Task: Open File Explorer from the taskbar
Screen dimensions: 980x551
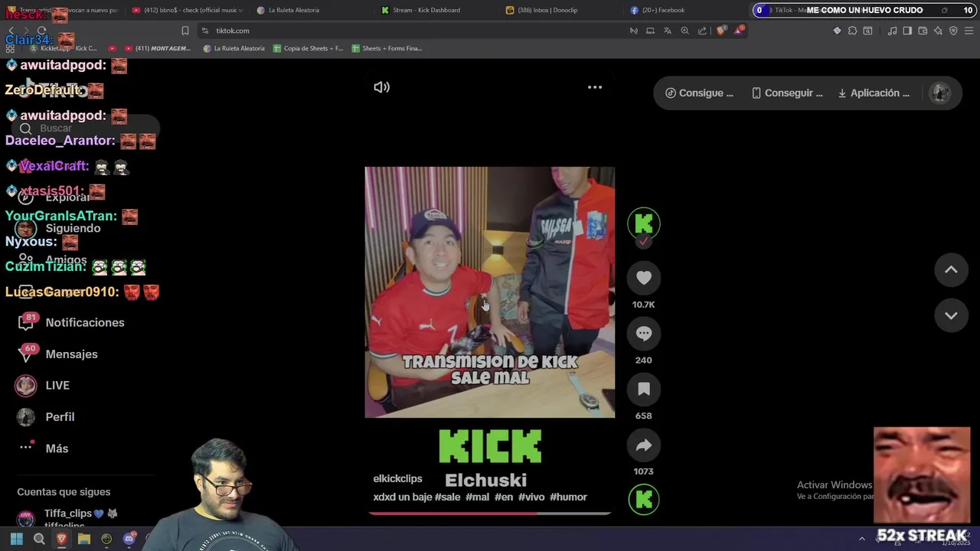Action: [84, 539]
